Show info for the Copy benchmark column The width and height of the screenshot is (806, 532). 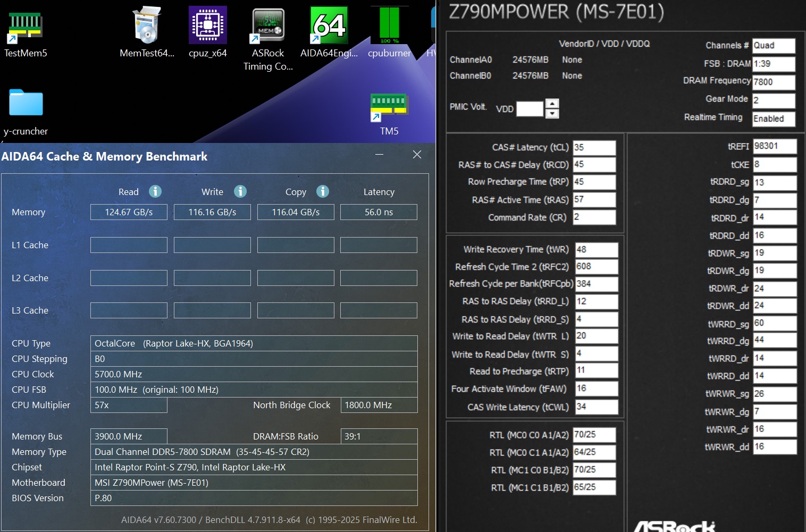323,191
